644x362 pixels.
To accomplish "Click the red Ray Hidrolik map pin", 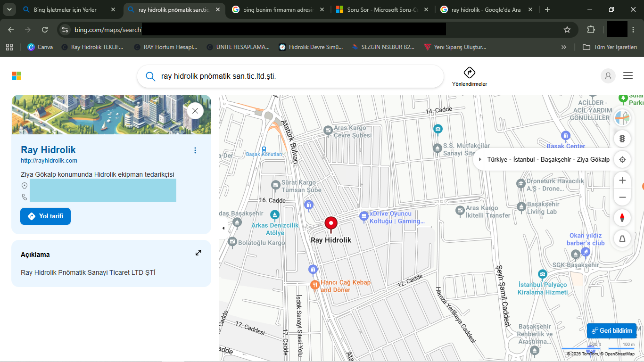I will point(331,224).
